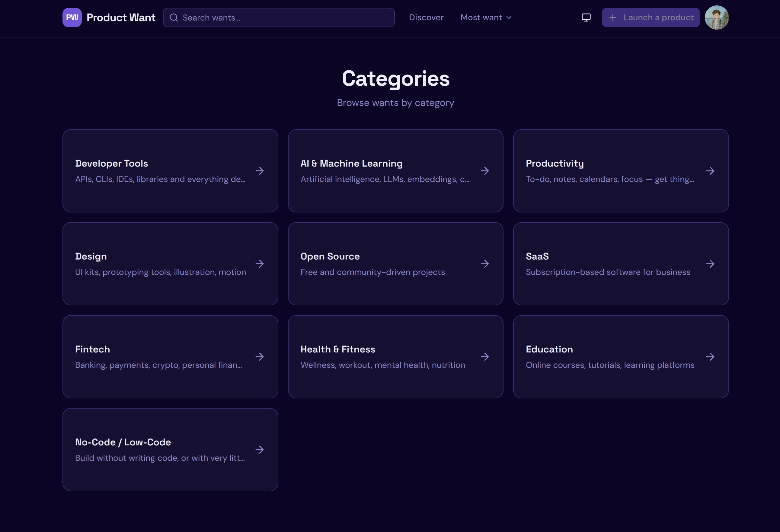The image size is (780, 532).
Task: Expand the Most want dropdown chevron
Action: pyautogui.click(x=509, y=18)
